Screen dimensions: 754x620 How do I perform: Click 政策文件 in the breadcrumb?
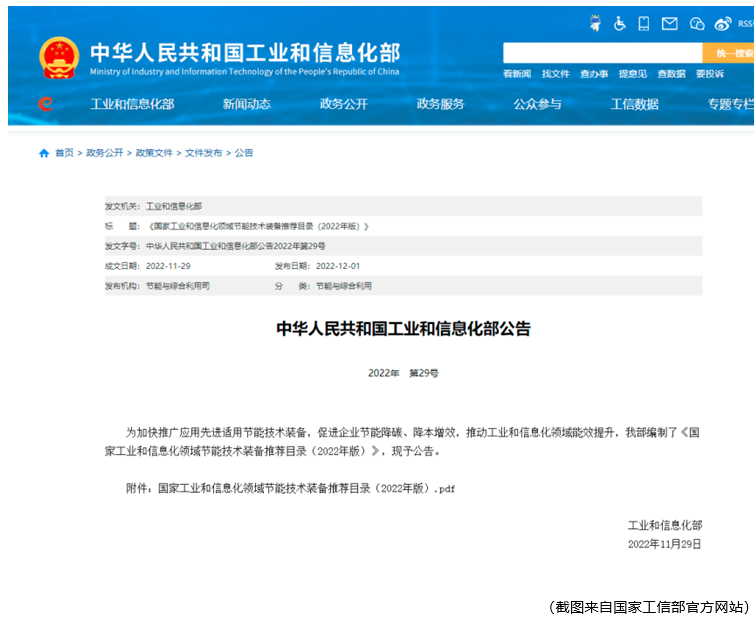click(x=154, y=153)
